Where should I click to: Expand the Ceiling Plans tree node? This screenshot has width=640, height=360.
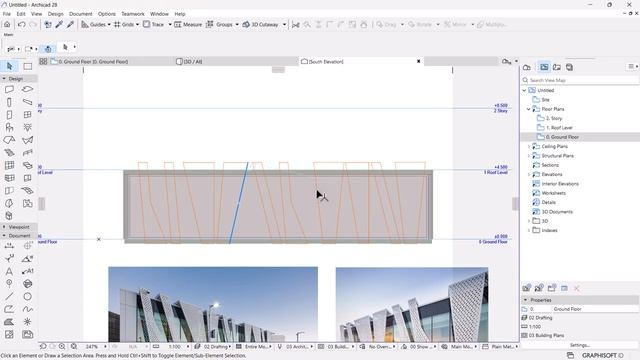529,146
